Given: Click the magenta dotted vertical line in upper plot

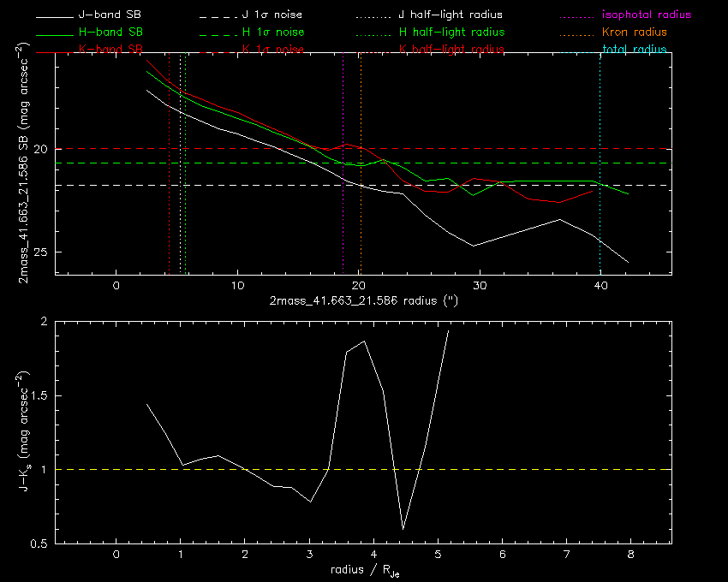Looking at the screenshot, I should click(x=343, y=214).
